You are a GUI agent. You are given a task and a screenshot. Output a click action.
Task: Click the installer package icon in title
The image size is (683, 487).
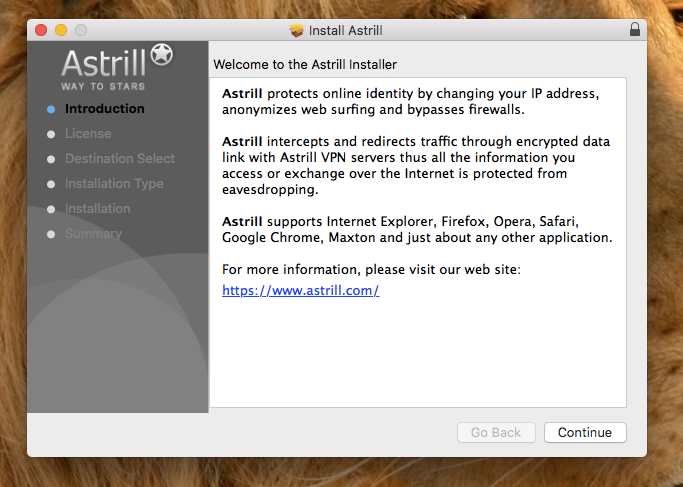(297, 30)
